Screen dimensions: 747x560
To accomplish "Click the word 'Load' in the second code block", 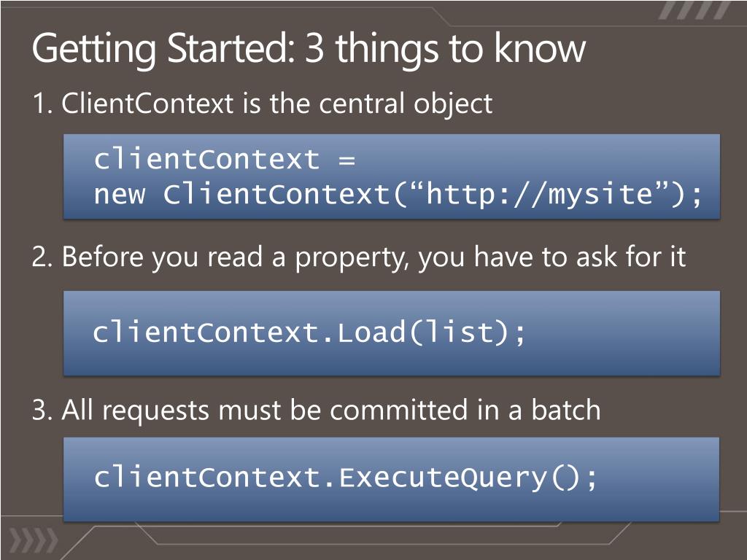I will (371, 332).
